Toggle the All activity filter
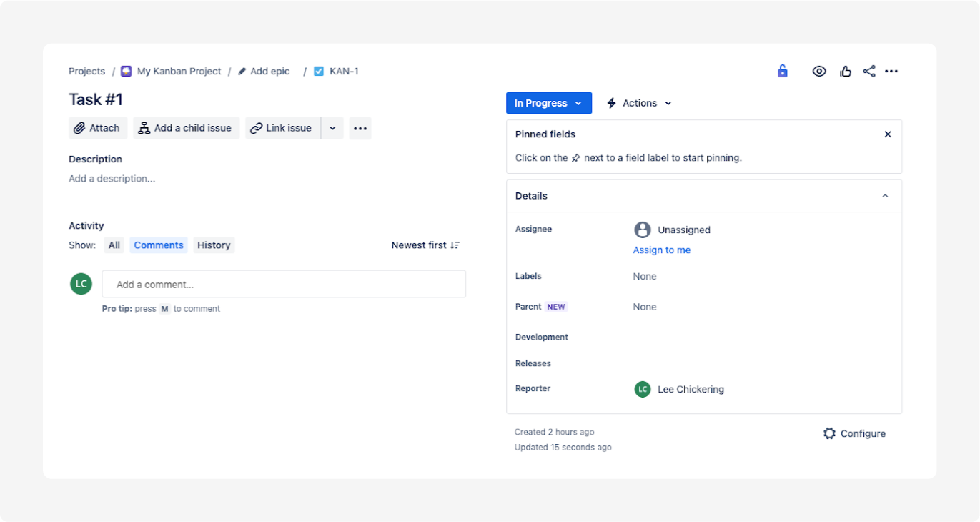 [x=114, y=245]
